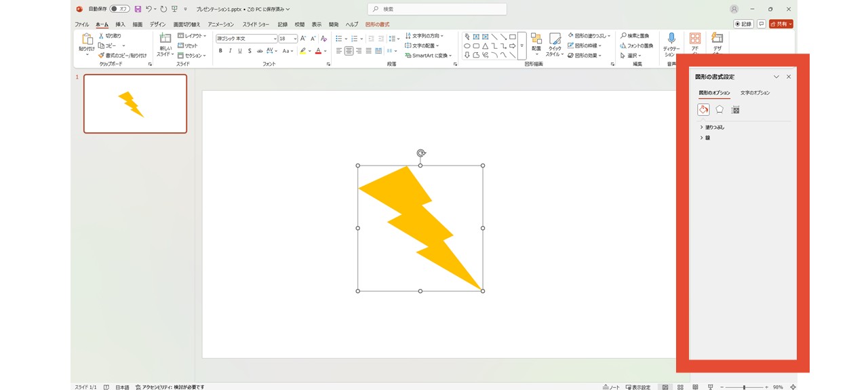
Task: Decrease list indent level
Action: coord(371,39)
